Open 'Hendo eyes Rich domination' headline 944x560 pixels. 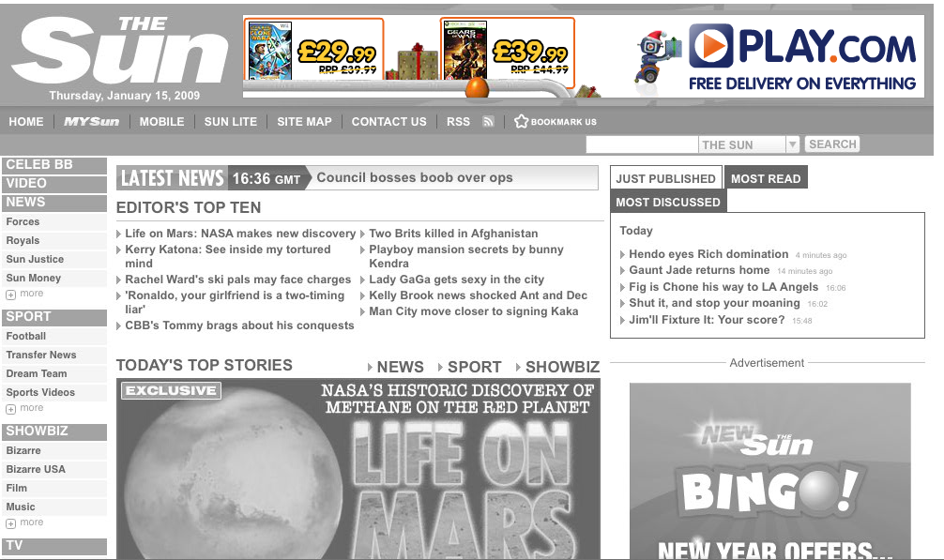coord(708,254)
